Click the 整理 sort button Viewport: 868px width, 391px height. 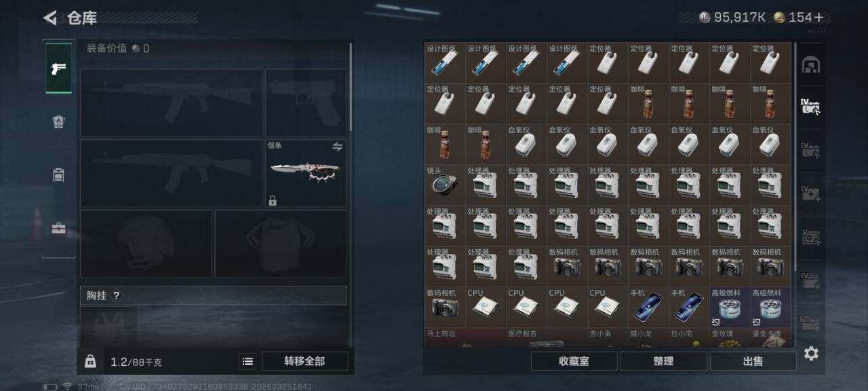pos(663,361)
